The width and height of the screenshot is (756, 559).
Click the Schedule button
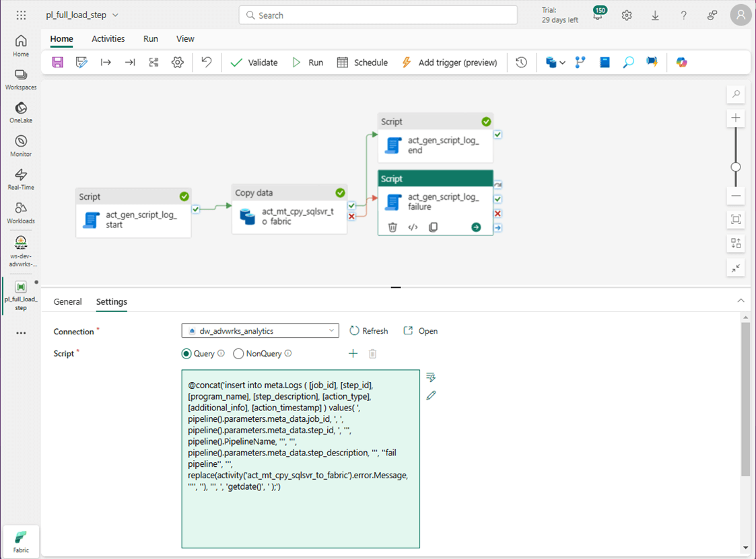362,62
